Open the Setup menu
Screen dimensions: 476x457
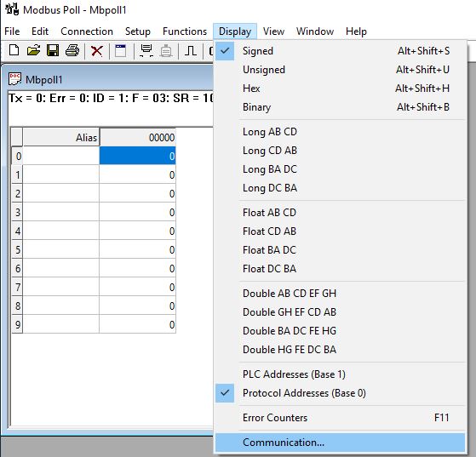click(138, 31)
